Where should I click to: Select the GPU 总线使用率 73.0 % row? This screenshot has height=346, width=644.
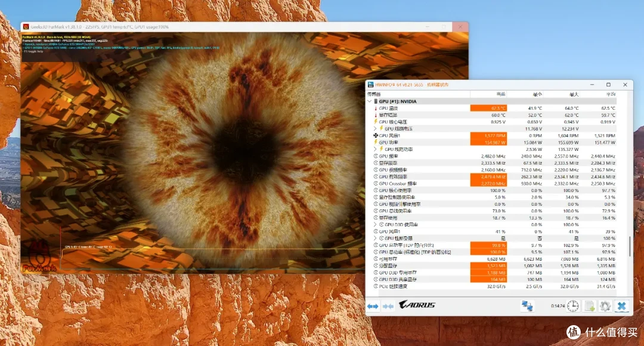tap(491, 211)
